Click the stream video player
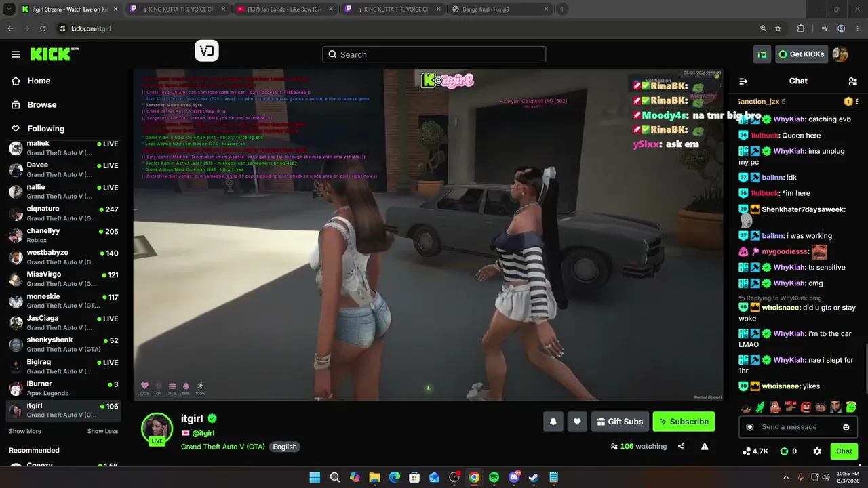 click(x=428, y=235)
